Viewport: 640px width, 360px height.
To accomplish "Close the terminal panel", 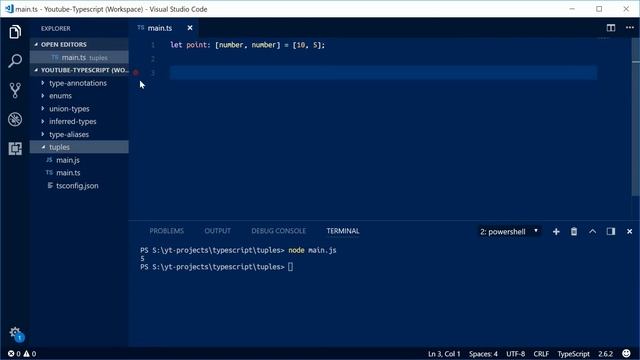I will tap(629, 231).
